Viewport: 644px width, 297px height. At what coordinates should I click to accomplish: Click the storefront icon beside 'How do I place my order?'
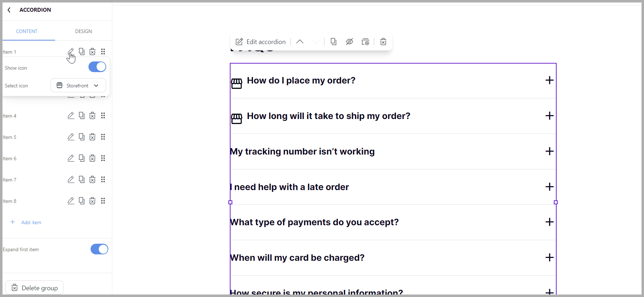(x=237, y=83)
